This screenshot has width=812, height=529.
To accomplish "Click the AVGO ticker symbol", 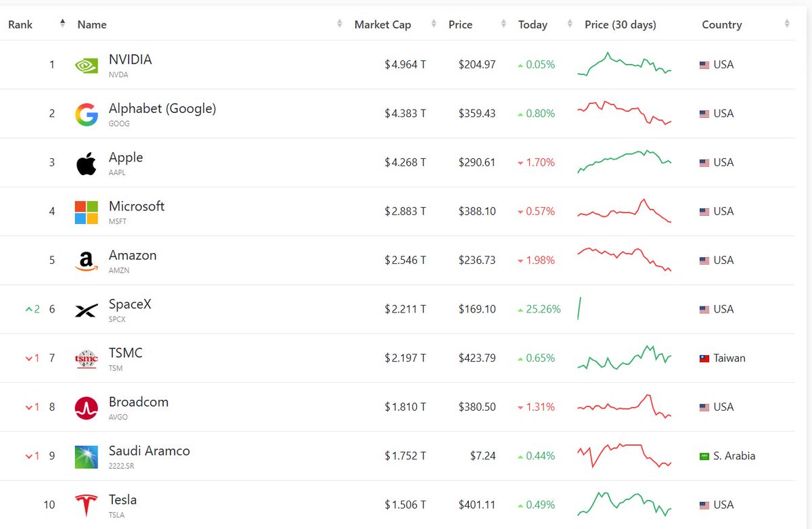I will [x=118, y=417].
